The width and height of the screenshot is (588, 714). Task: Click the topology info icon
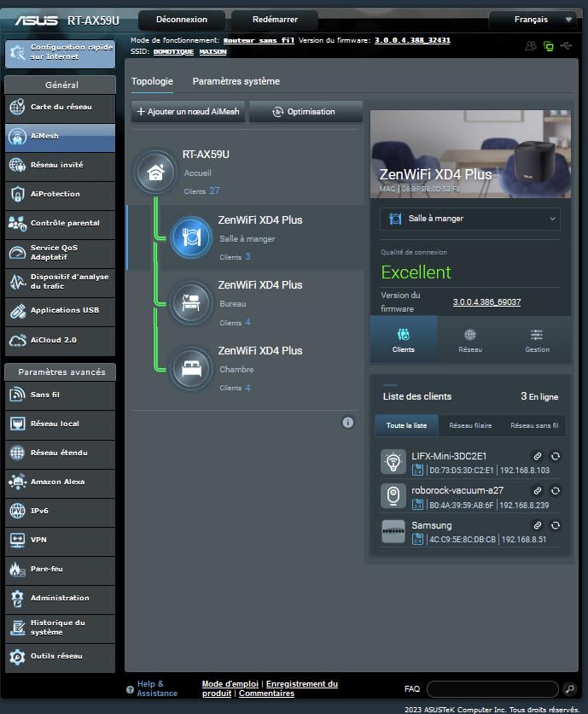(348, 422)
